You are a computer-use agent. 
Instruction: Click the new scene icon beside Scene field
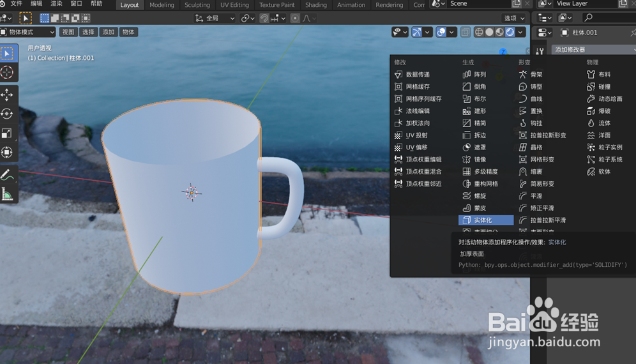pos(517,4)
